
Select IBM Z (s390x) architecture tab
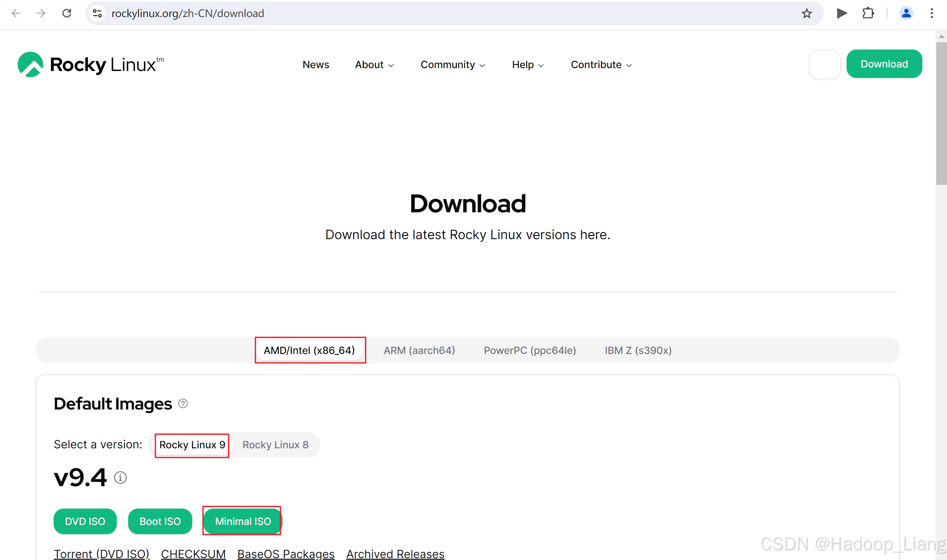638,351
